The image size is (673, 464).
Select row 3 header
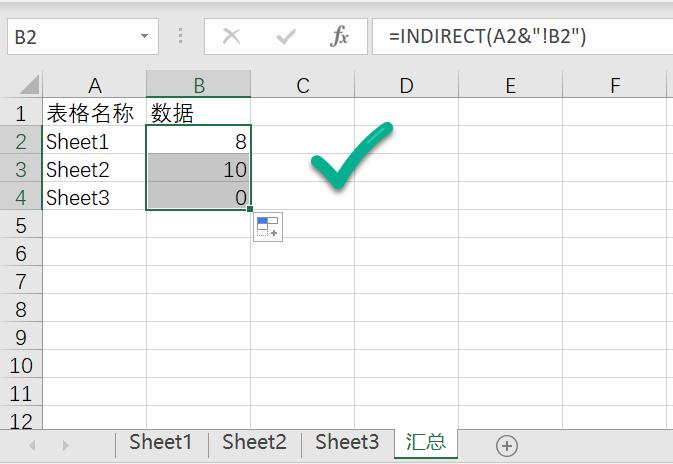pyautogui.click(x=21, y=169)
